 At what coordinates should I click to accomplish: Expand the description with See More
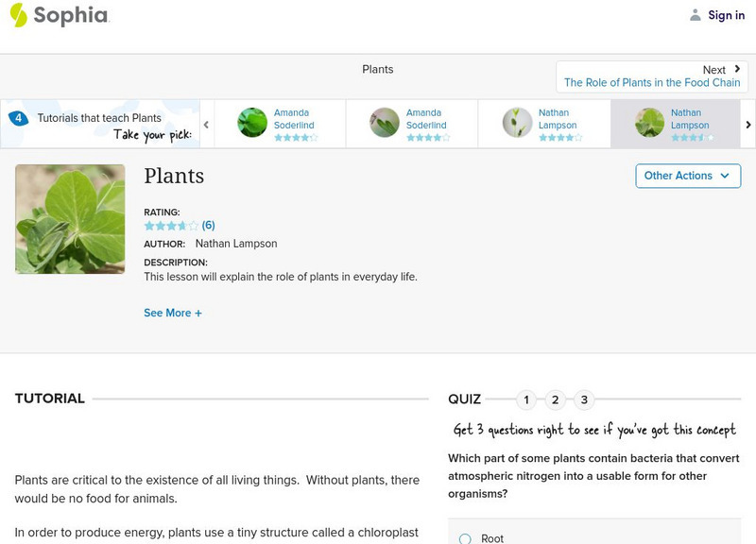pos(173,313)
